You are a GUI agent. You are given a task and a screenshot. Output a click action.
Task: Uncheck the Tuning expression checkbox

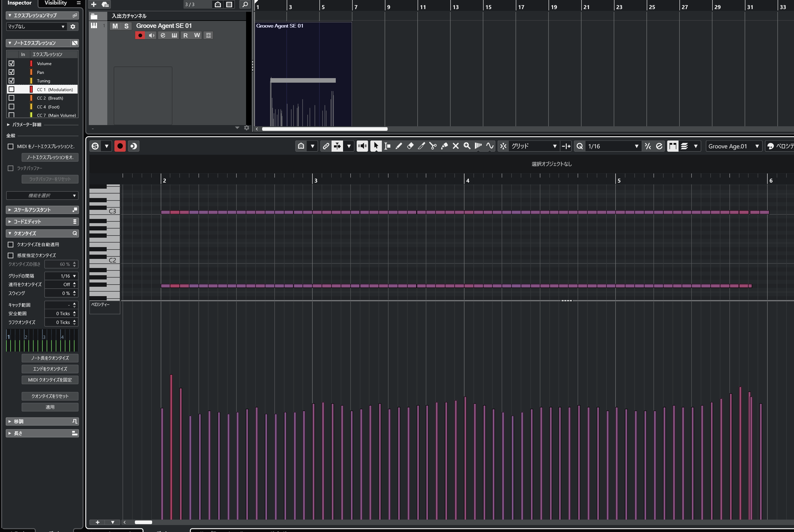pyautogui.click(x=12, y=81)
